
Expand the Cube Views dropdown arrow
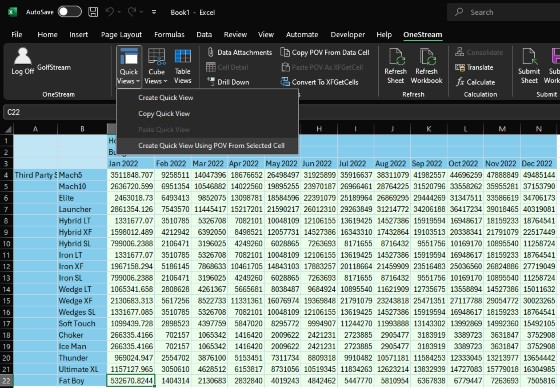(165, 81)
